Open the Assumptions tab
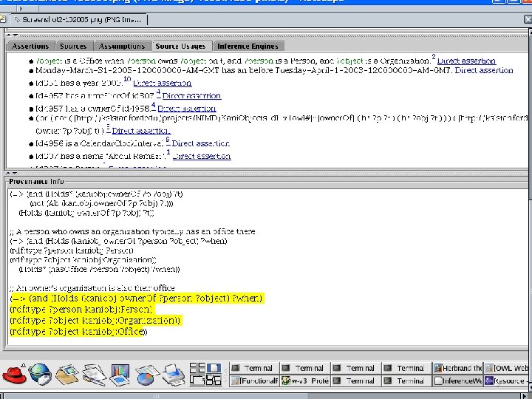The image size is (532, 399). tap(122, 46)
